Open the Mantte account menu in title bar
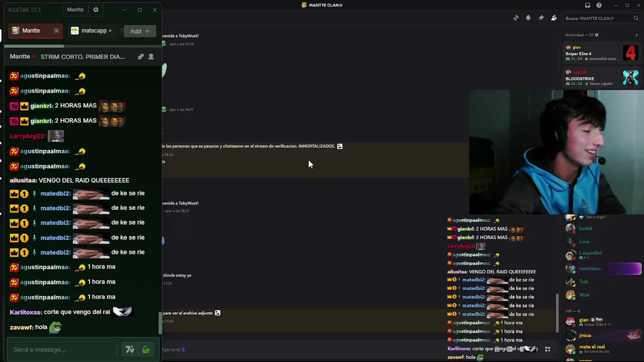Screen dimensions: 644x362 [x=75, y=10]
